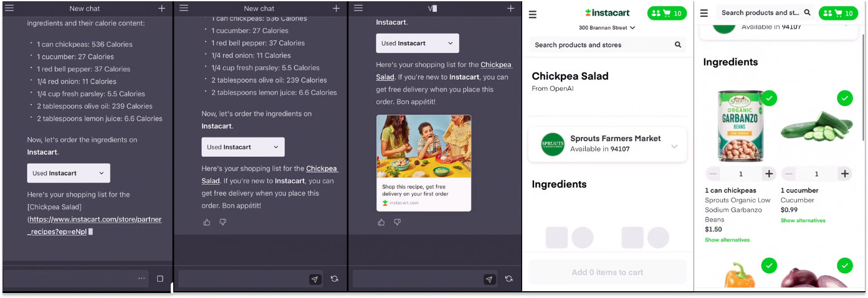Screen dimensions: 868x298
Task: Click send icon in chat panel with recipe card
Action: (x=490, y=279)
